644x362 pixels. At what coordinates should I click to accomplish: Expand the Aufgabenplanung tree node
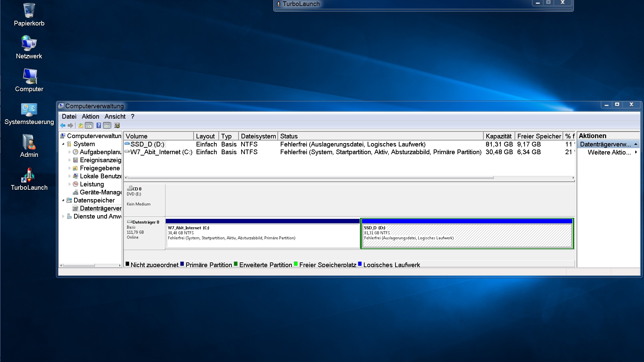tap(69, 152)
